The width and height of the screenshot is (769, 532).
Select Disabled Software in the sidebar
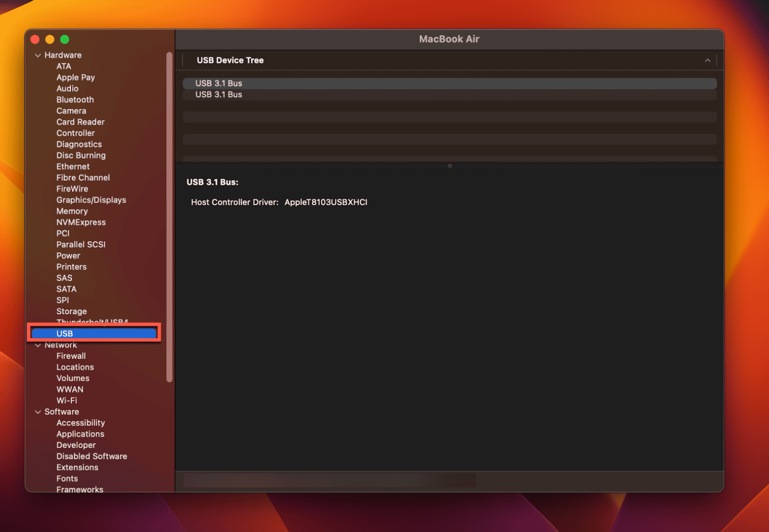[x=92, y=456]
